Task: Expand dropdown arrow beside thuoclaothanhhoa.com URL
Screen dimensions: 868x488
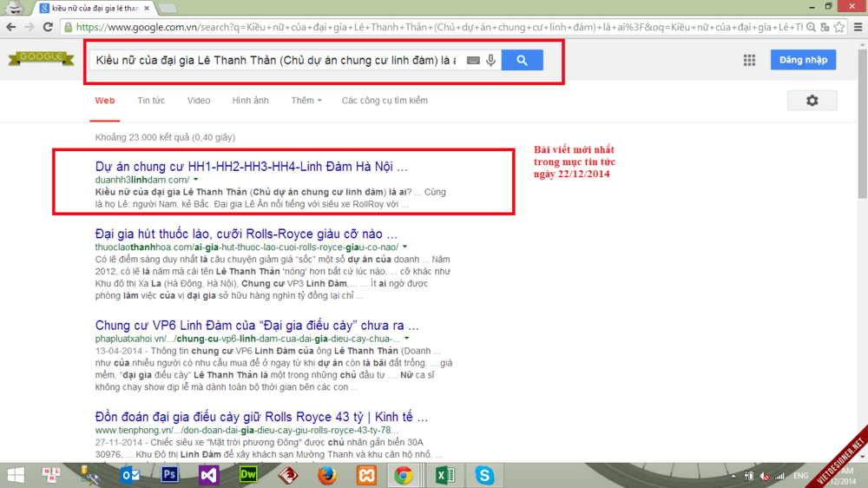Action: (x=404, y=247)
